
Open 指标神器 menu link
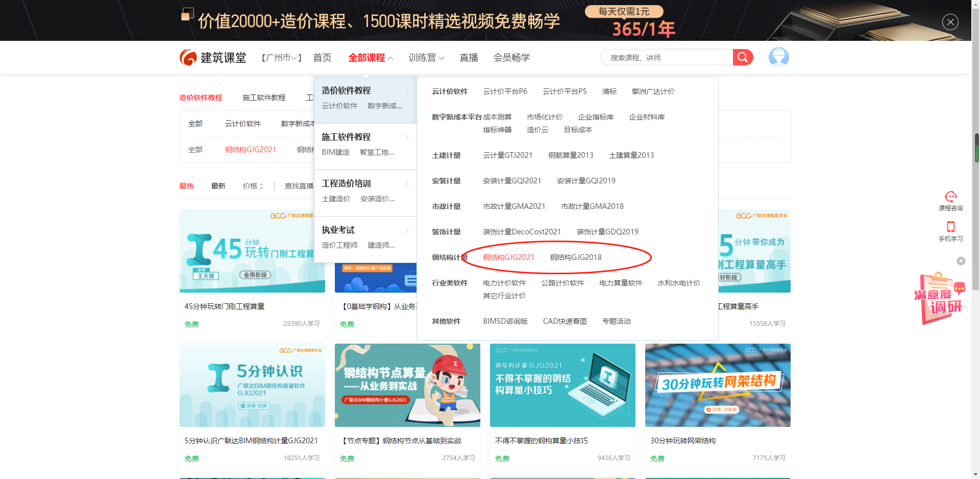(497, 130)
